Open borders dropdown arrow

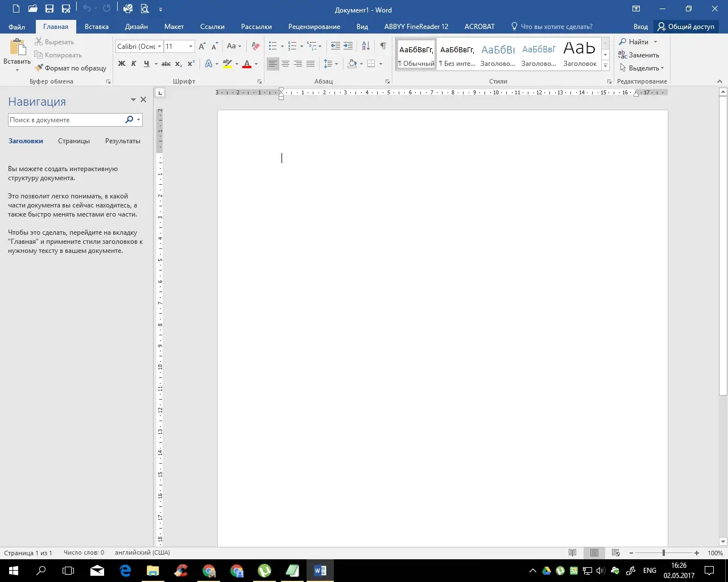pos(380,64)
